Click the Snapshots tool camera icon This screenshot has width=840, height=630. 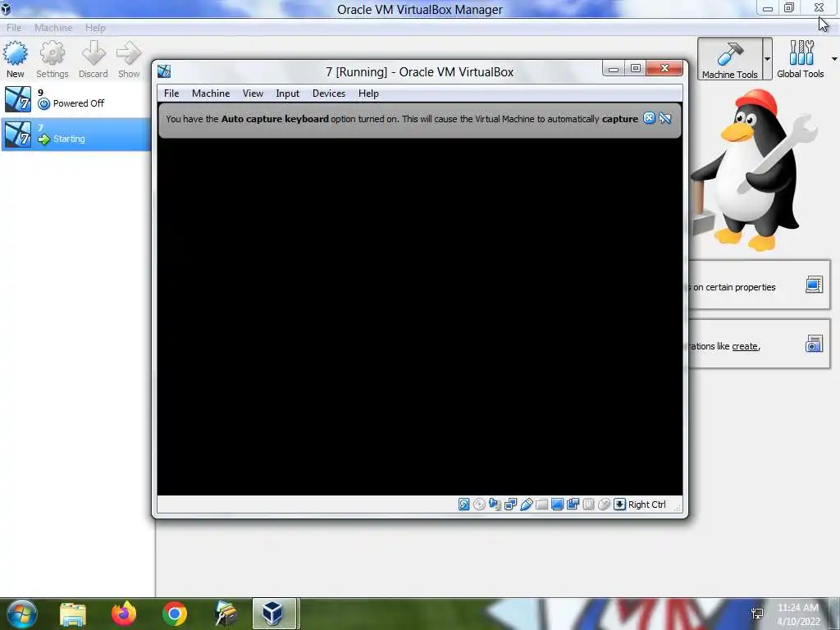[x=814, y=344]
